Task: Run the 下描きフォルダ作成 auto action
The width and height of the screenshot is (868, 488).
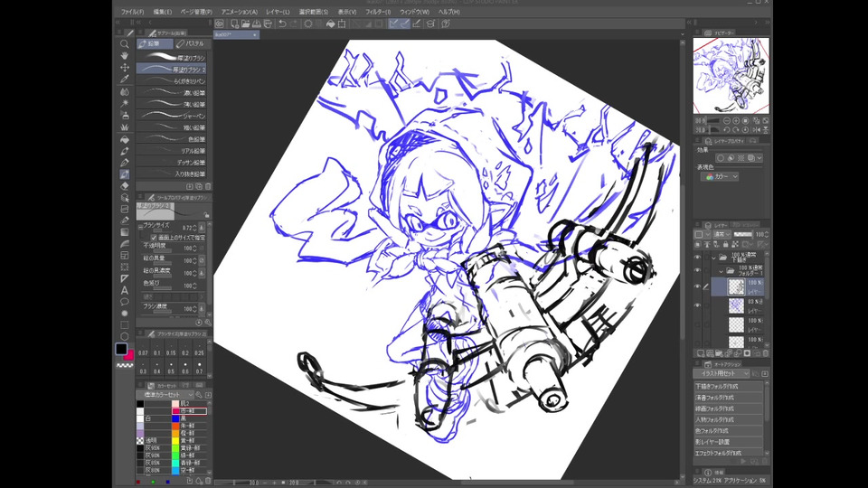Action: click(x=728, y=387)
